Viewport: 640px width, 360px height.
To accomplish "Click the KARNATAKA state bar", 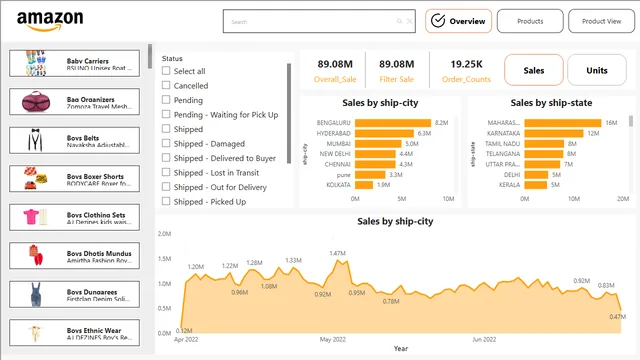I will coord(554,133).
